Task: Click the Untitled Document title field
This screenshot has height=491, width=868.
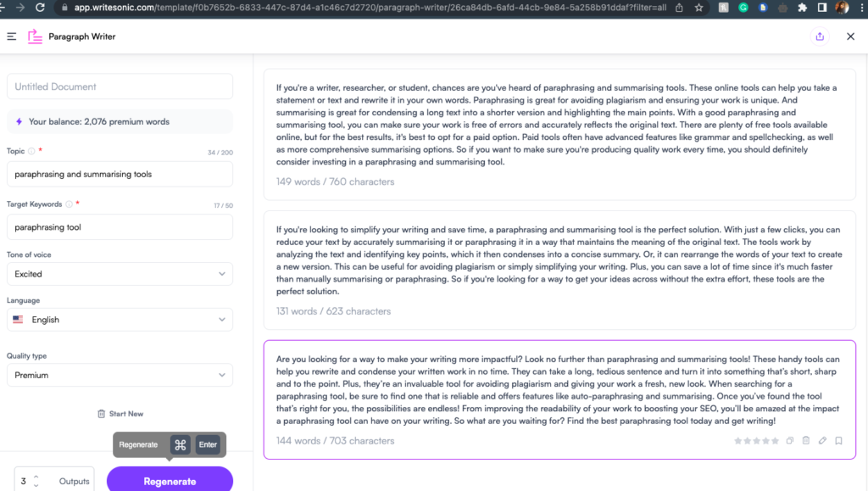Action: click(x=119, y=86)
